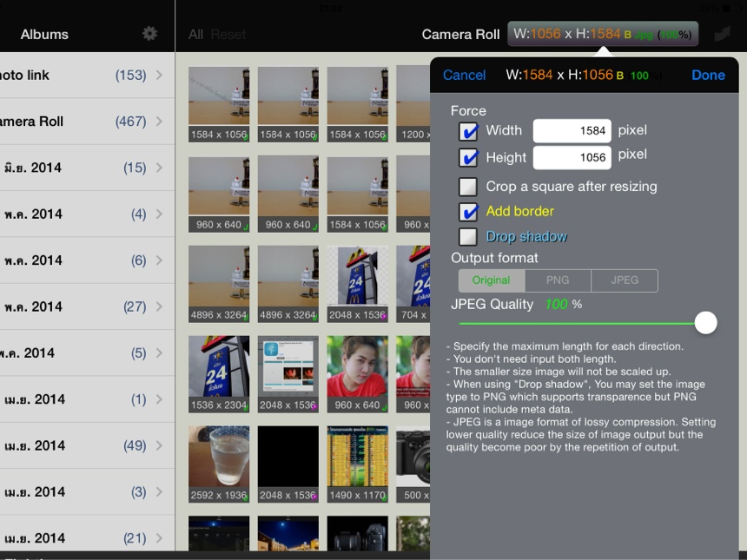The image size is (747, 560).
Task: Expand the album with 27 photos
Action: 87,306
